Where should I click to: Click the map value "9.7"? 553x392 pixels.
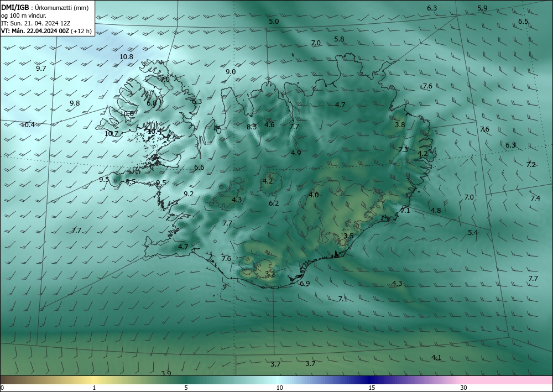(41, 69)
